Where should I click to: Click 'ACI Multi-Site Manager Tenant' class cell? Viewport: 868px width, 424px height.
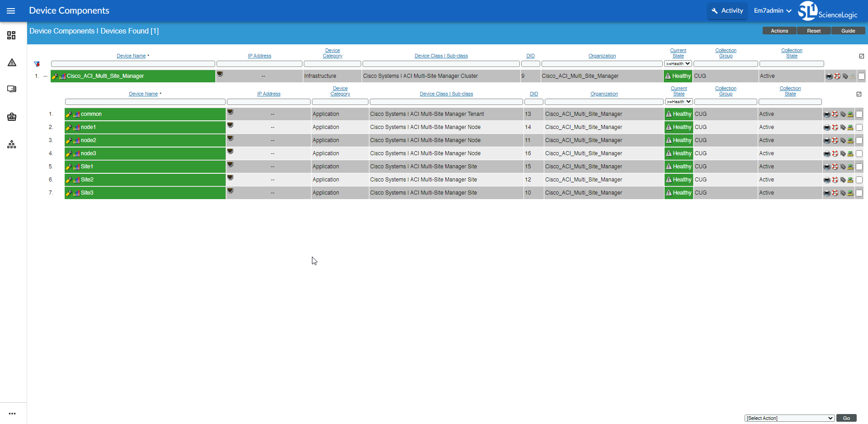(447, 114)
